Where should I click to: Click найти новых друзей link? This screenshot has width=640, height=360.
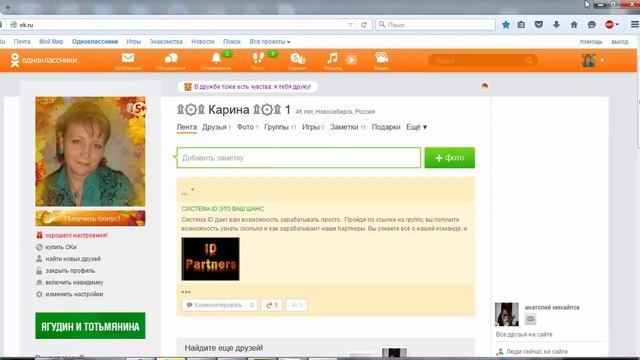coord(73,259)
